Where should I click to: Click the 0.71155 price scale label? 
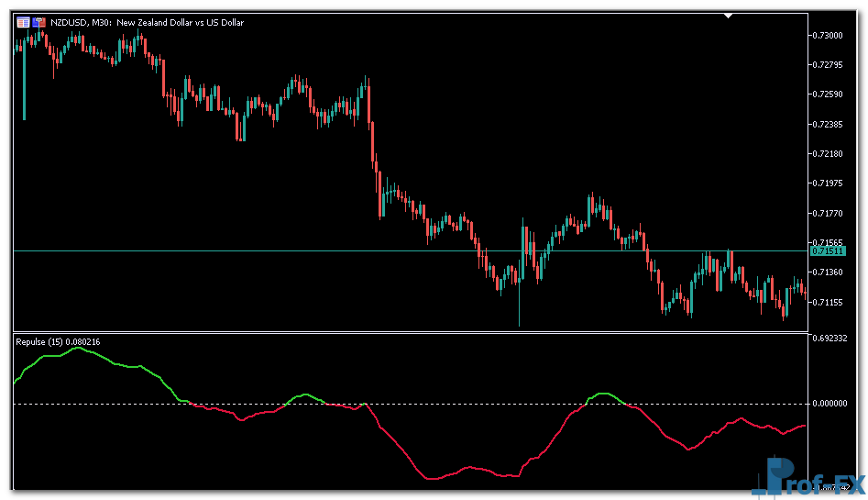(829, 302)
